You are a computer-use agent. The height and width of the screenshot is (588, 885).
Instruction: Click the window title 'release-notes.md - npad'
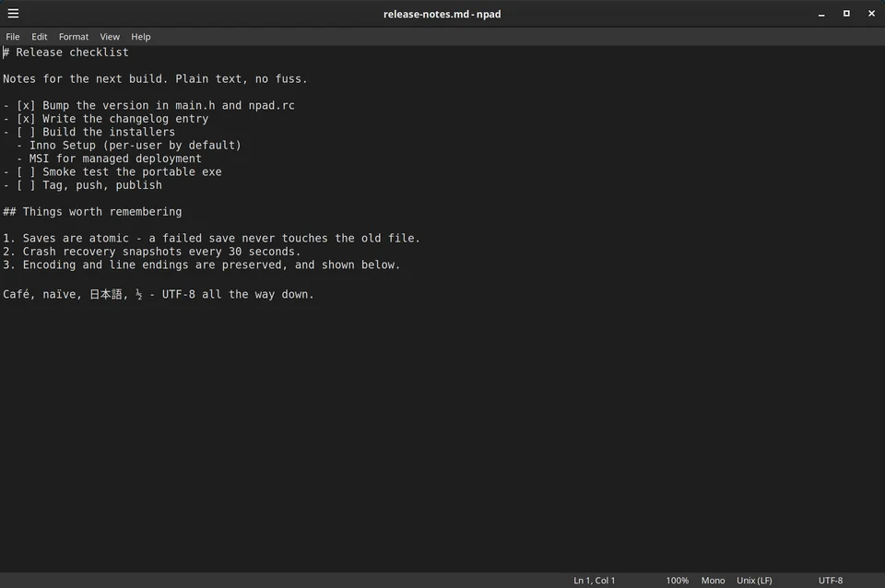[442, 14]
